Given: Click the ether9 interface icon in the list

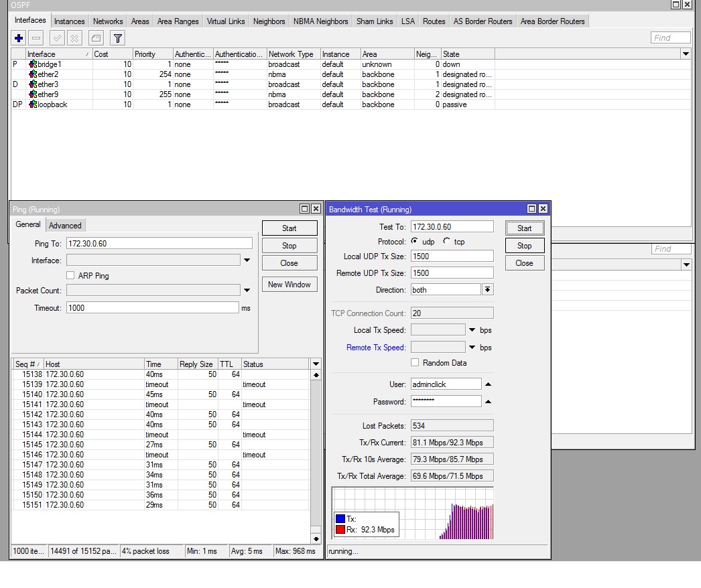Looking at the screenshot, I should 33,94.
